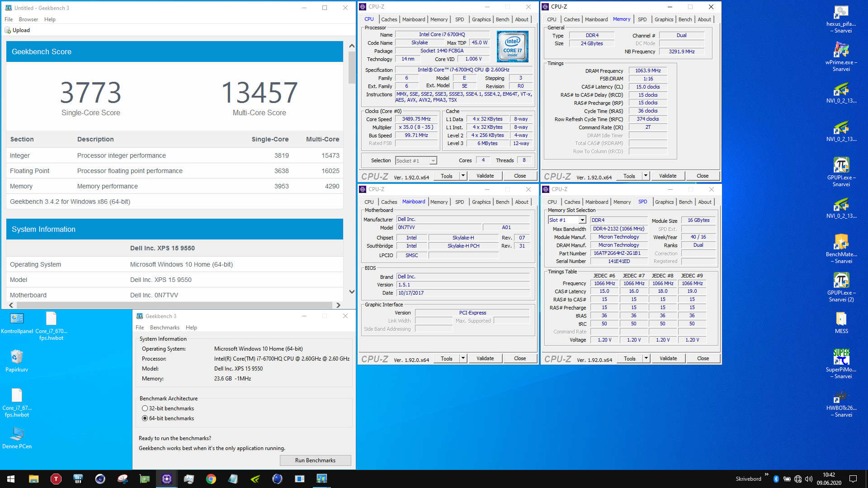
Task: Select the GPUPI.exe – Snarvei (2) desktop icon
Action: [841, 281]
